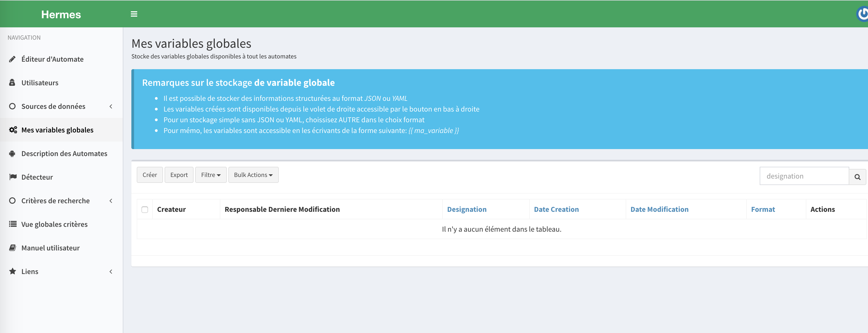Click the list icon for Vue globales critères
The height and width of the screenshot is (333, 868).
13,224
